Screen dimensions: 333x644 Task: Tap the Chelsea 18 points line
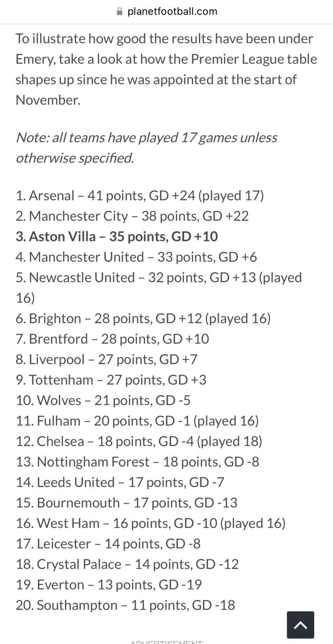139,442
